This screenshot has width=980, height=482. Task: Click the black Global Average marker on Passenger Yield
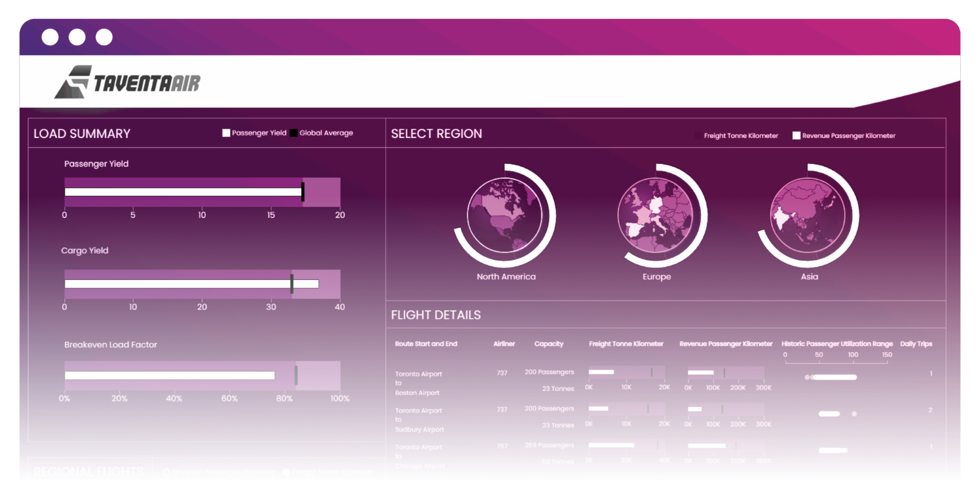click(303, 192)
